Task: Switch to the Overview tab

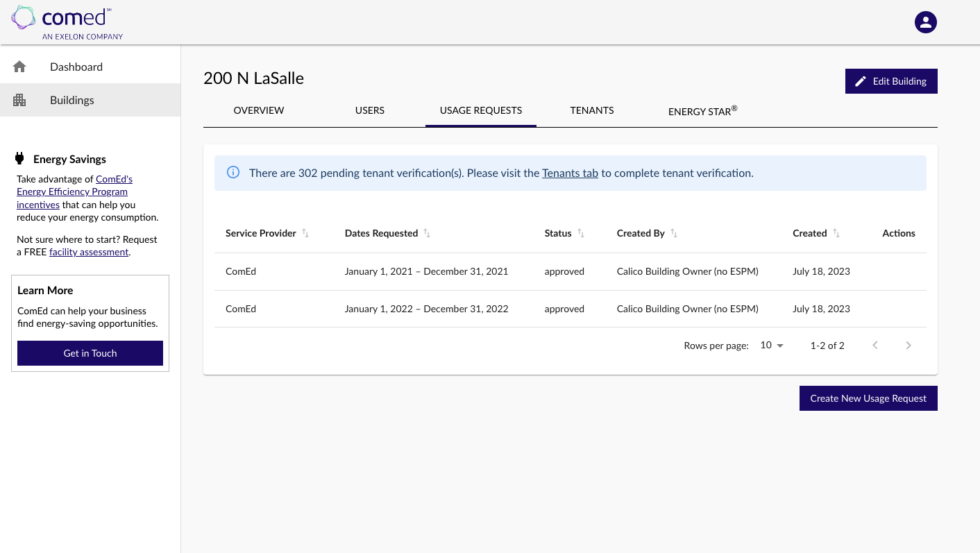Action: (x=259, y=110)
